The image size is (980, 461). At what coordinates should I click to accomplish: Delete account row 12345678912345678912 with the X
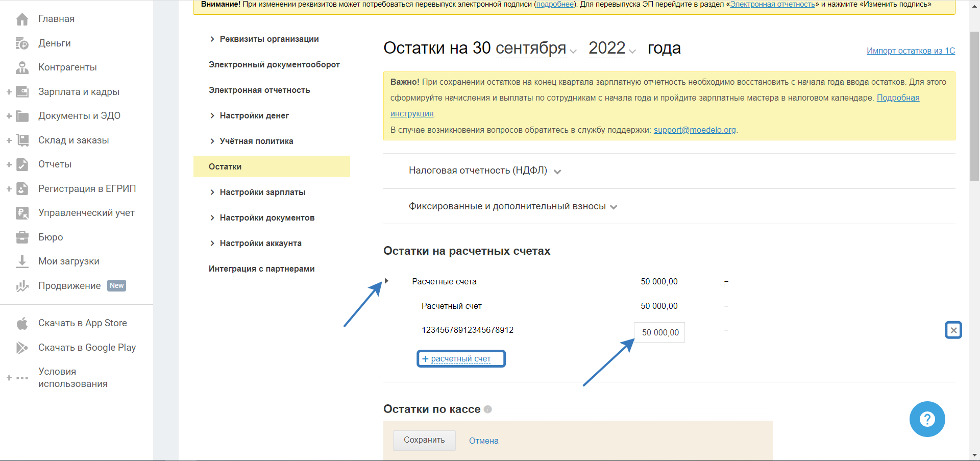coord(953,330)
